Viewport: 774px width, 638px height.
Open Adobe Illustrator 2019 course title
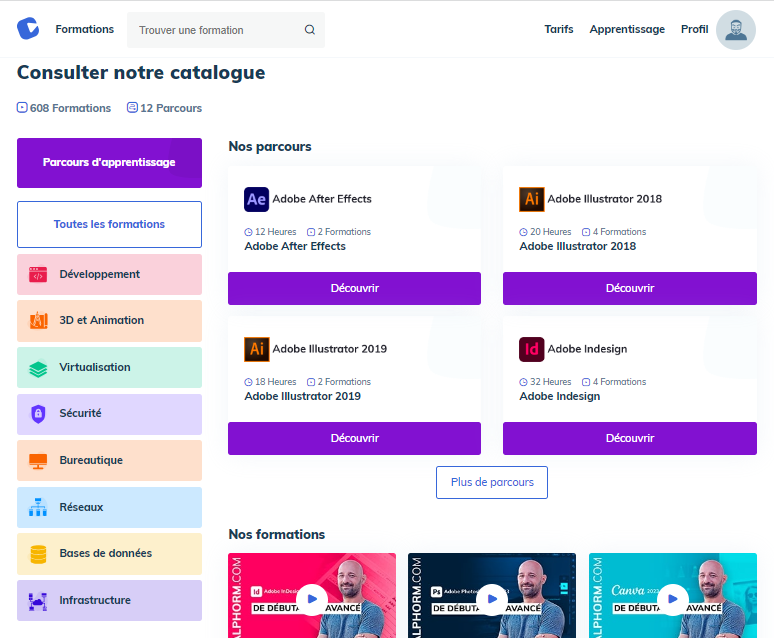(x=303, y=397)
